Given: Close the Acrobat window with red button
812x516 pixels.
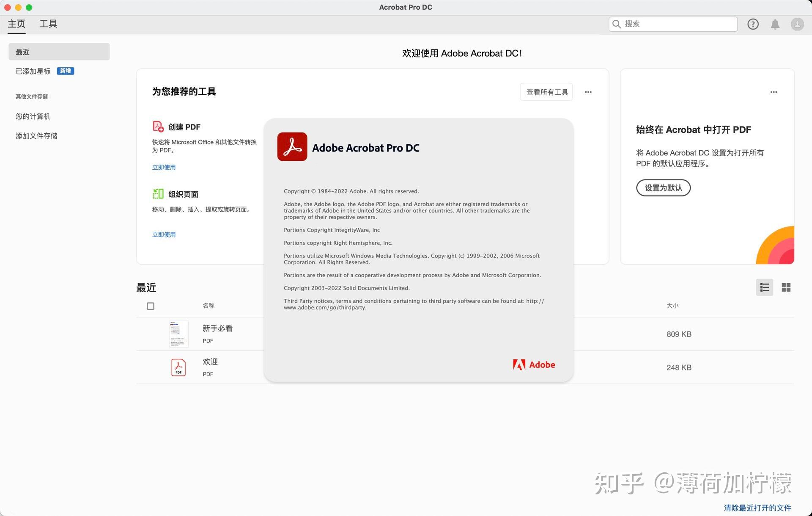Looking at the screenshot, I should [x=7, y=7].
